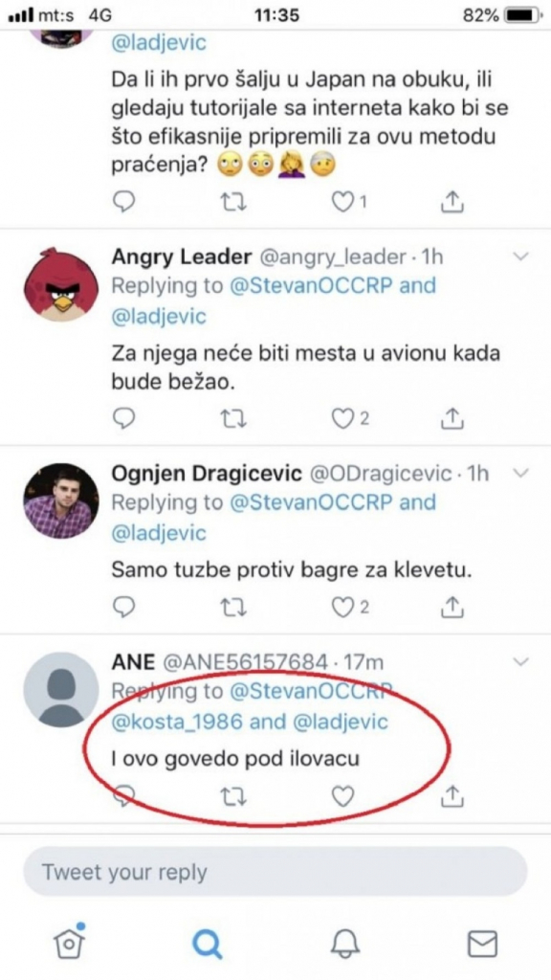Open options chevron on Ognjen Dragicevic's tweet
The height and width of the screenshot is (980, 551).
point(520,472)
